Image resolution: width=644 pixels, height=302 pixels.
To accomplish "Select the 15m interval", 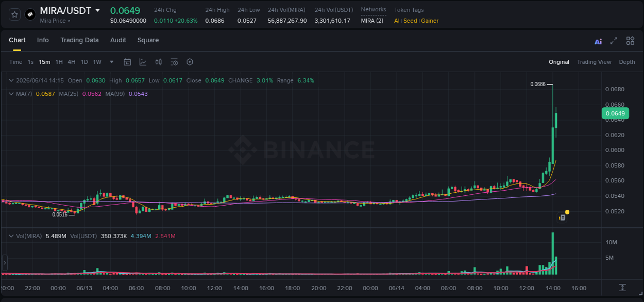I will [x=44, y=62].
